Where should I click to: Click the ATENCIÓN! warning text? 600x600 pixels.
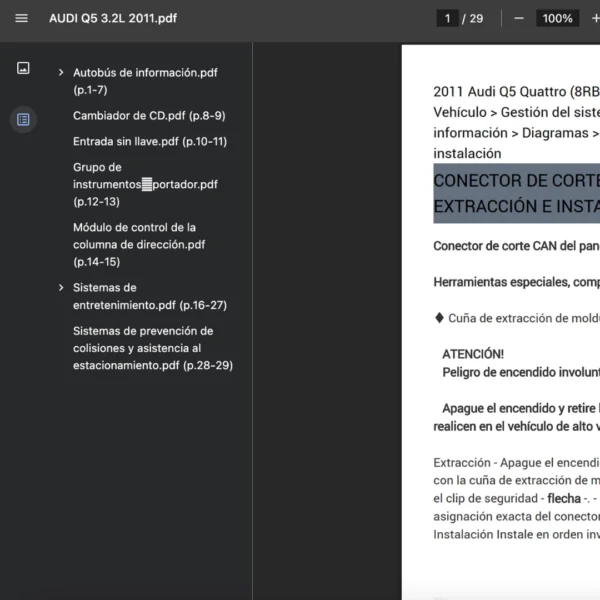point(473,353)
